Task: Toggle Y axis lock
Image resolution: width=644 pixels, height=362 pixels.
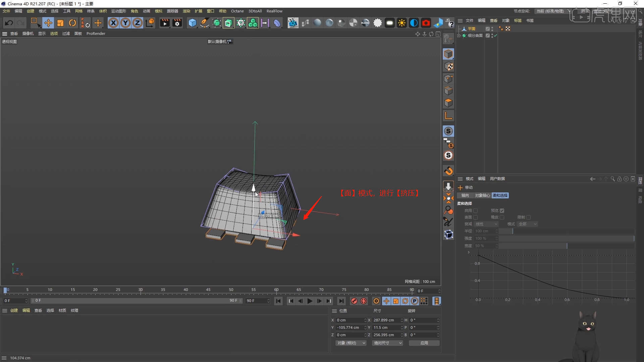Action: (x=125, y=23)
